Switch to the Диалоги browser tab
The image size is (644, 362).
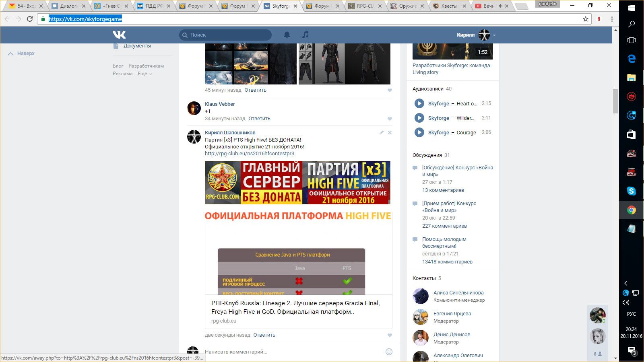(x=68, y=6)
